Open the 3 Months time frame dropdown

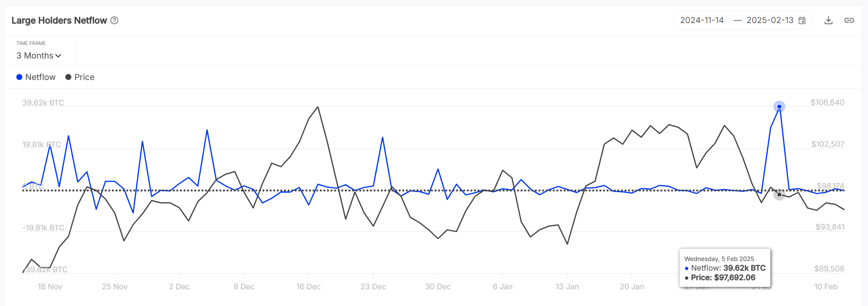coord(38,56)
